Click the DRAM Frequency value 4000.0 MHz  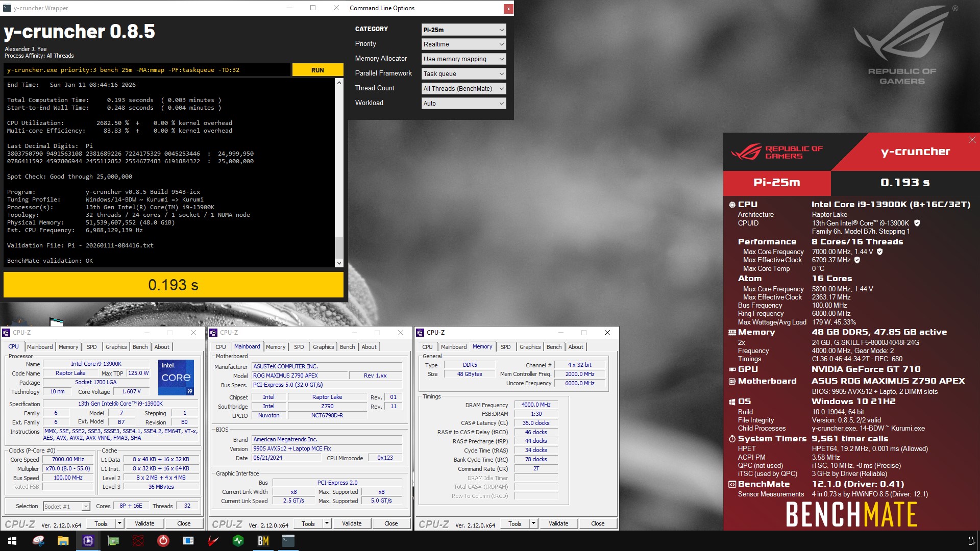[536, 405]
